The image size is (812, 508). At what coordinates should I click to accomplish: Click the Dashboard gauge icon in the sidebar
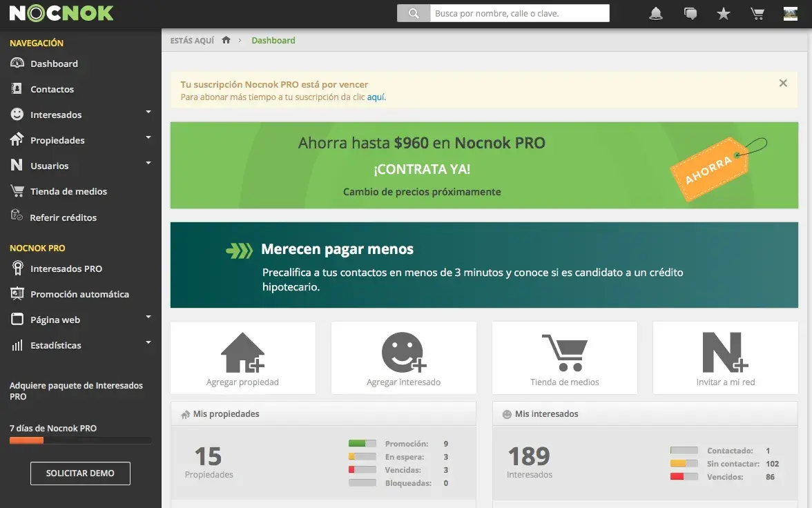tap(17, 63)
